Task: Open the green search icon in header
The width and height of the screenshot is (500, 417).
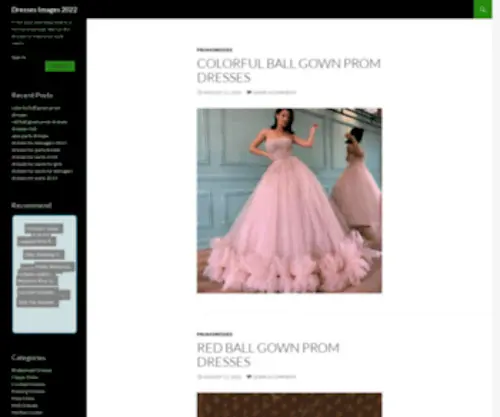Action: click(482, 9)
